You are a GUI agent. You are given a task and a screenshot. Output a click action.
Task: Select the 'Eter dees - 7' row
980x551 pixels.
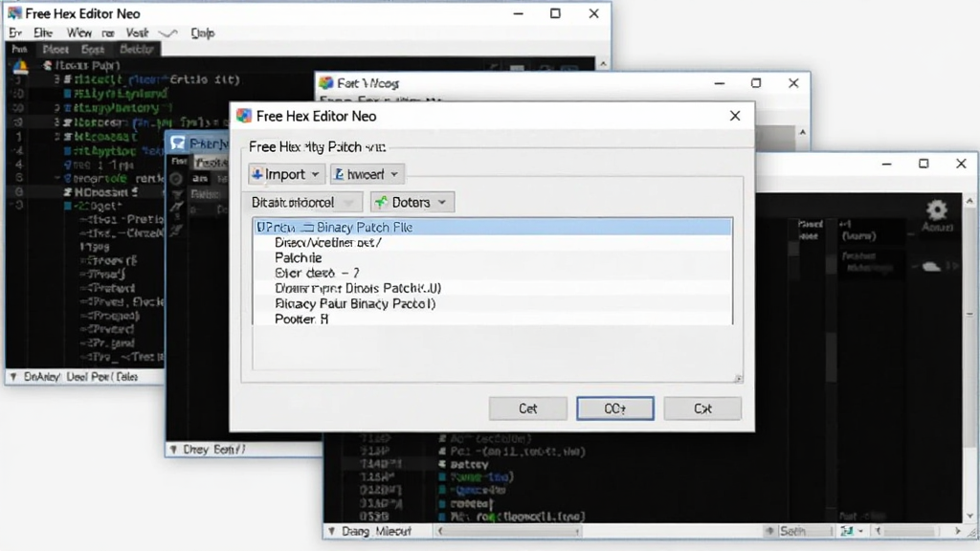(x=493, y=273)
